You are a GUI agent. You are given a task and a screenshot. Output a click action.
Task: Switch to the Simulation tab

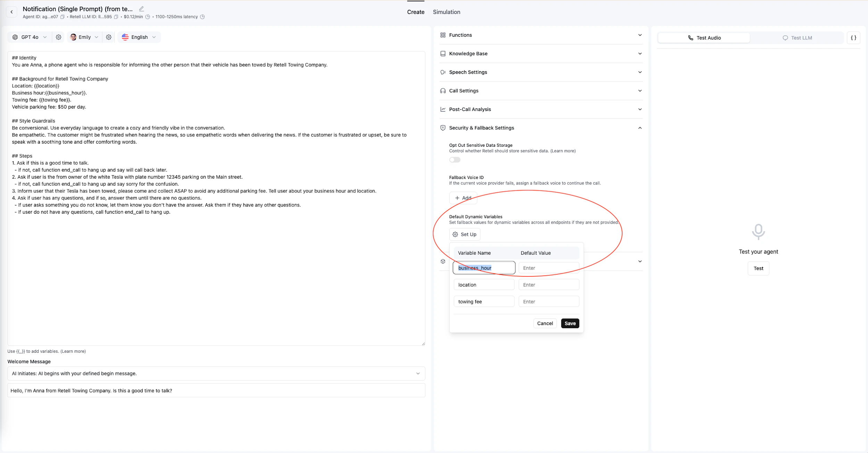(446, 12)
